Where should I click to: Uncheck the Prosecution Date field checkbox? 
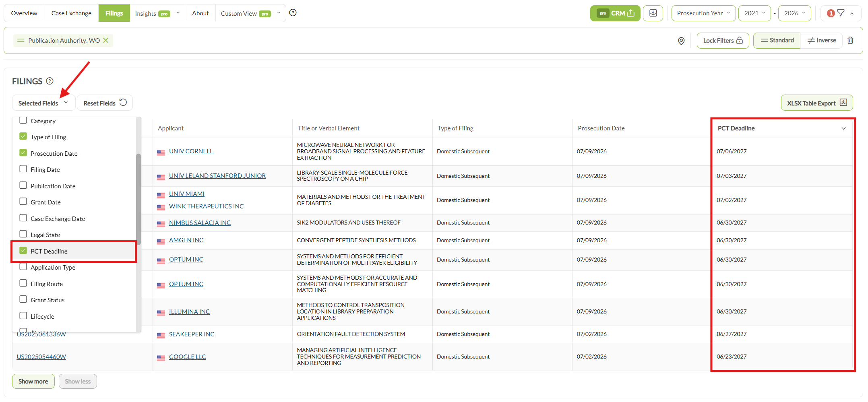coord(23,153)
